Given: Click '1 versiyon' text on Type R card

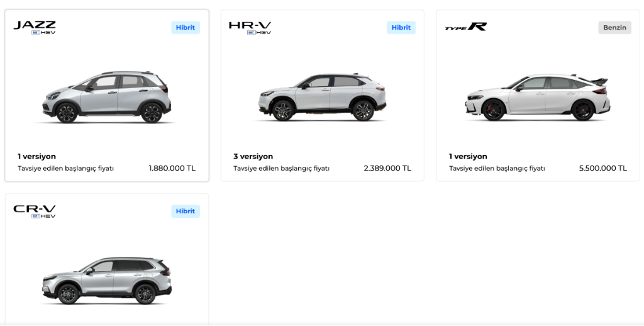Looking at the screenshot, I should click(468, 156).
